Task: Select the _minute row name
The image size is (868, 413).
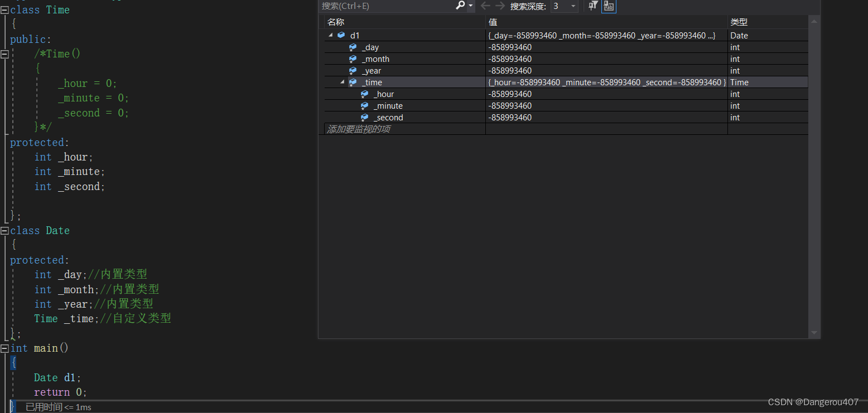Action: click(388, 106)
